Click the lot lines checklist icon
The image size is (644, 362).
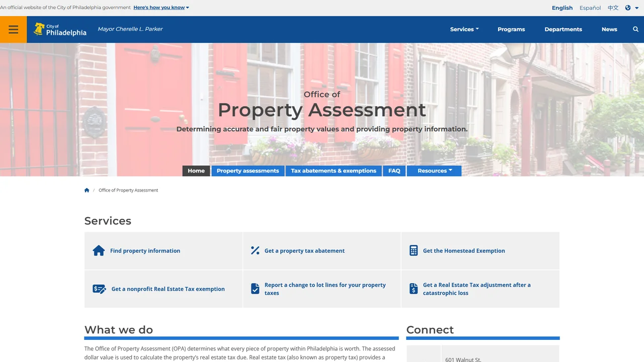[x=255, y=289]
